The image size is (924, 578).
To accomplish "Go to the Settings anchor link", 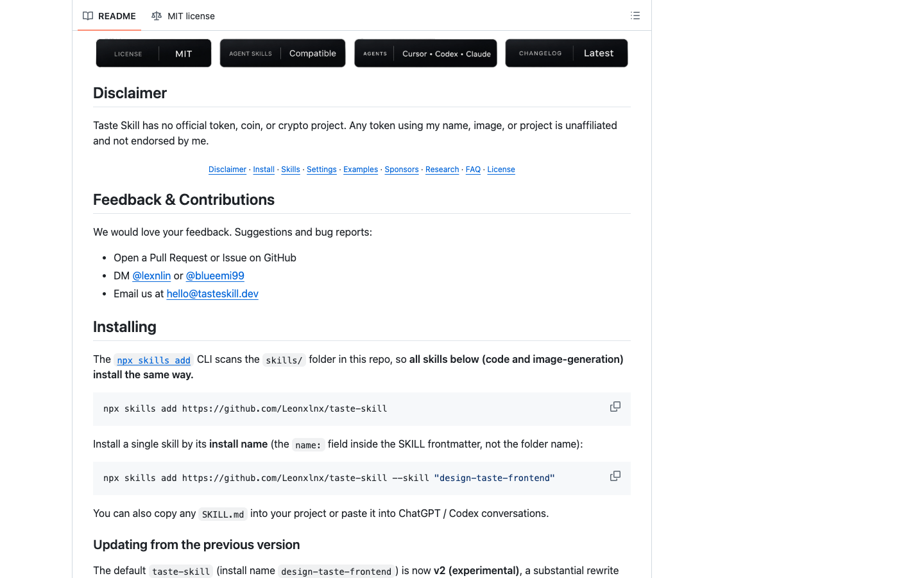I will point(321,170).
